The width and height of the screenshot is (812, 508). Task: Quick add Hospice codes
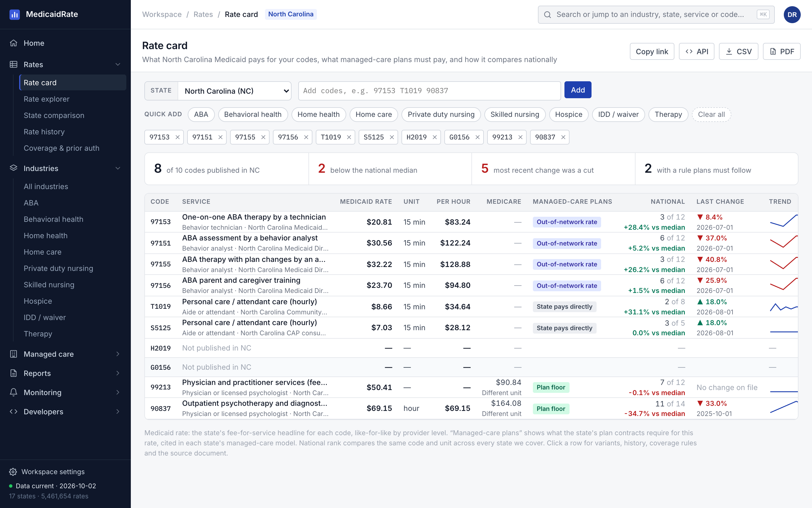click(x=568, y=115)
